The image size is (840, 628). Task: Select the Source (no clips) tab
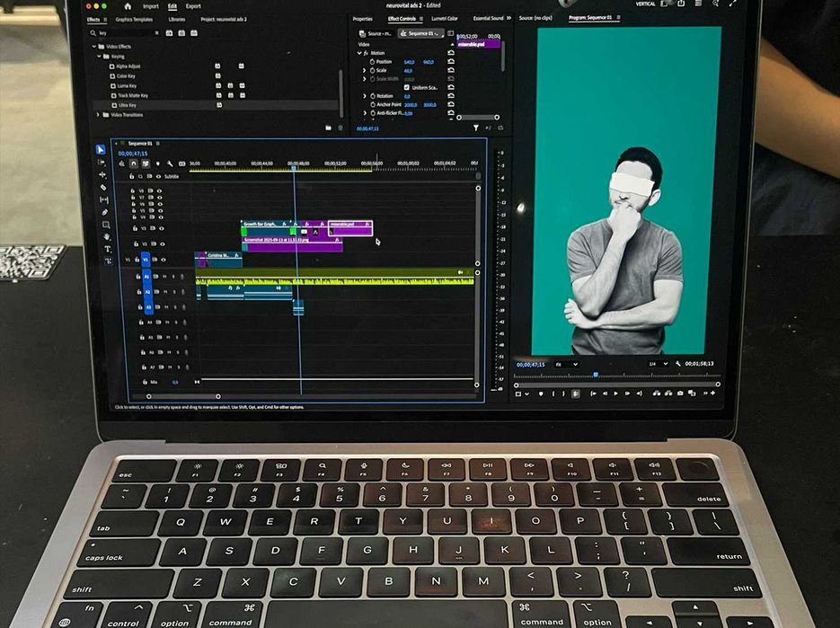tap(535, 18)
